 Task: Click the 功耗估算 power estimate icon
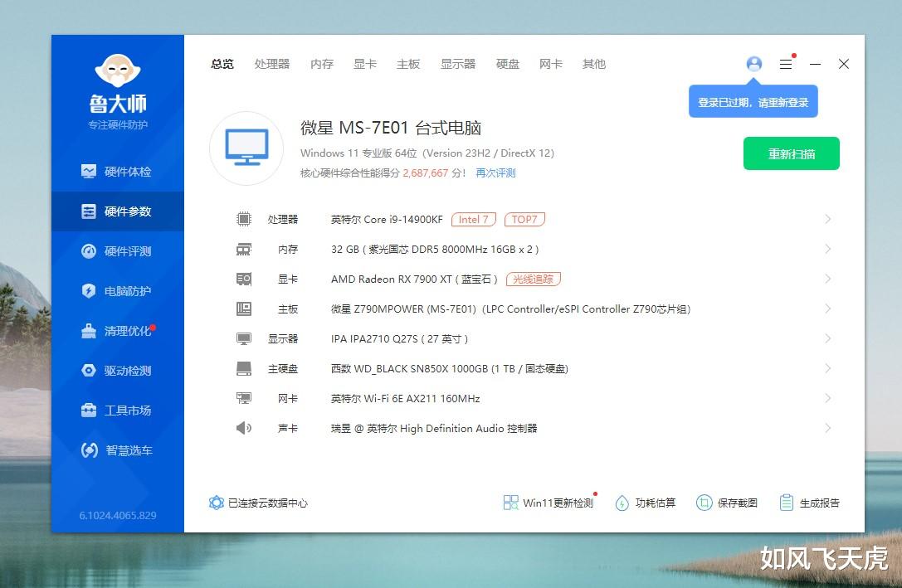(622, 503)
